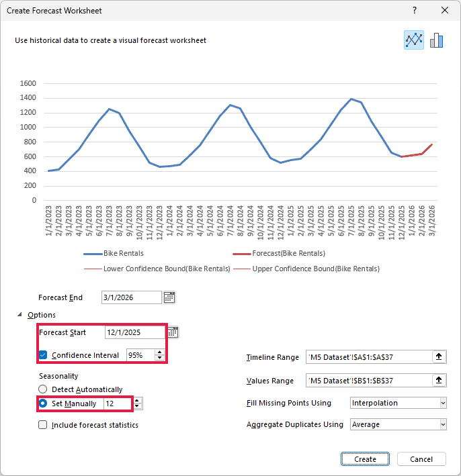Click the 800 y-axis label

30,142
